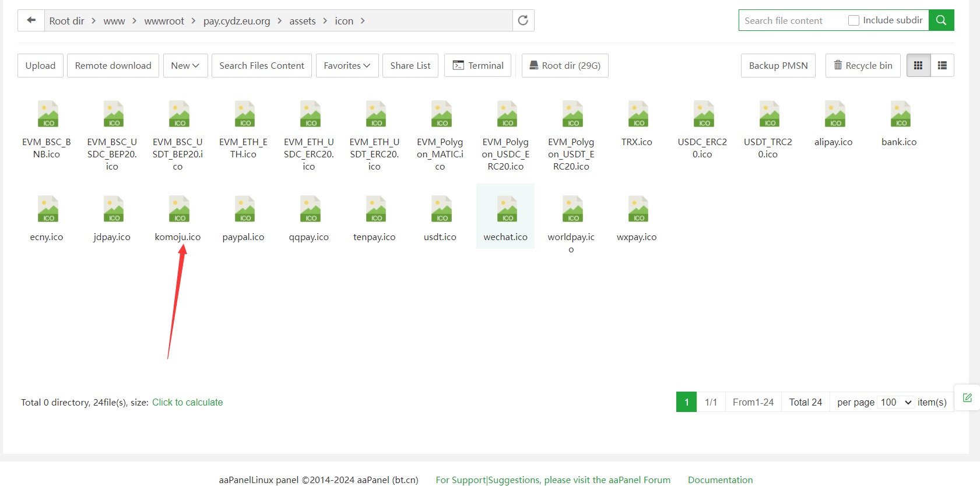The image size is (980, 486).
Task: Select the EVM_Polygon_USDT_ERC20.ico file icon
Action: 572,114
